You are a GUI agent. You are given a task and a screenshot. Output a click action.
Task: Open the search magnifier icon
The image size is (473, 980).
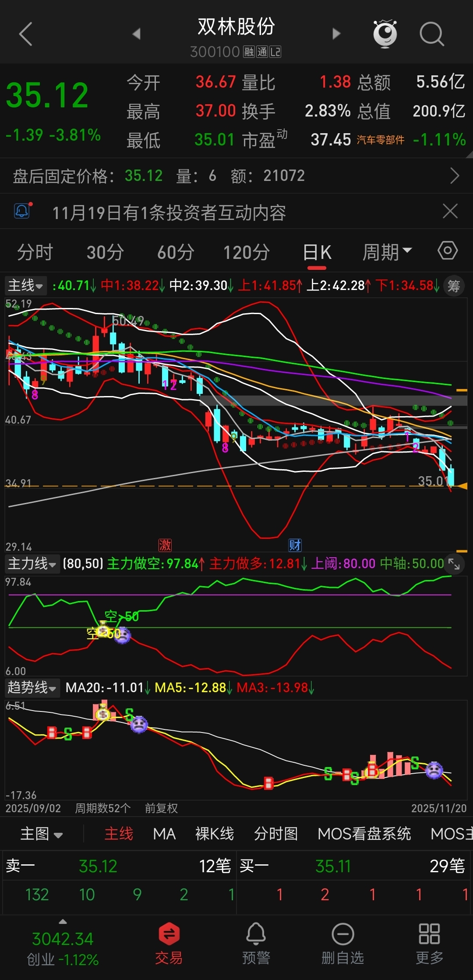tap(432, 34)
